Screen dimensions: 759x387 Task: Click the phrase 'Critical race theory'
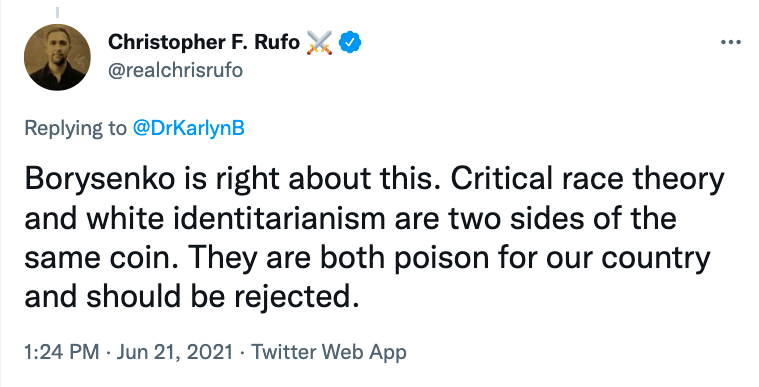pyautogui.click(x=588, y=179)
